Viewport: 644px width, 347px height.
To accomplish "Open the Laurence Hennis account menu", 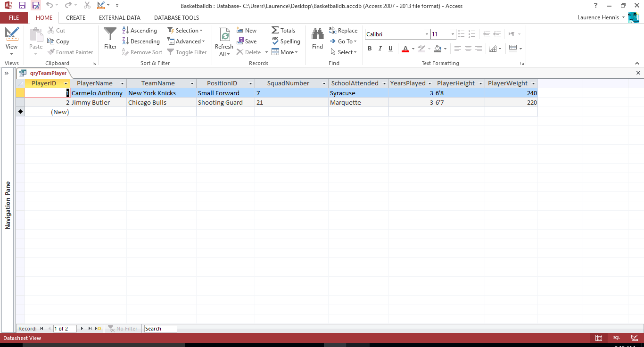I will pyautogui.click(x=601, y=17).
